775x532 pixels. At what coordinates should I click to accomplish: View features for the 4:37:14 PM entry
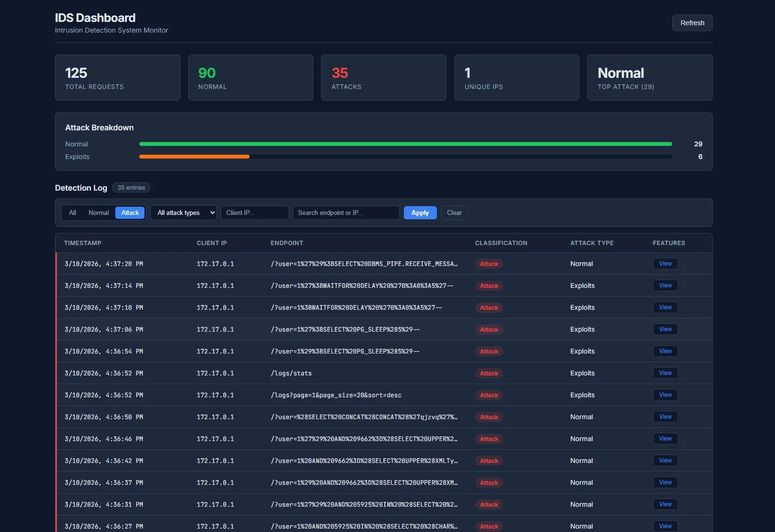665,285
